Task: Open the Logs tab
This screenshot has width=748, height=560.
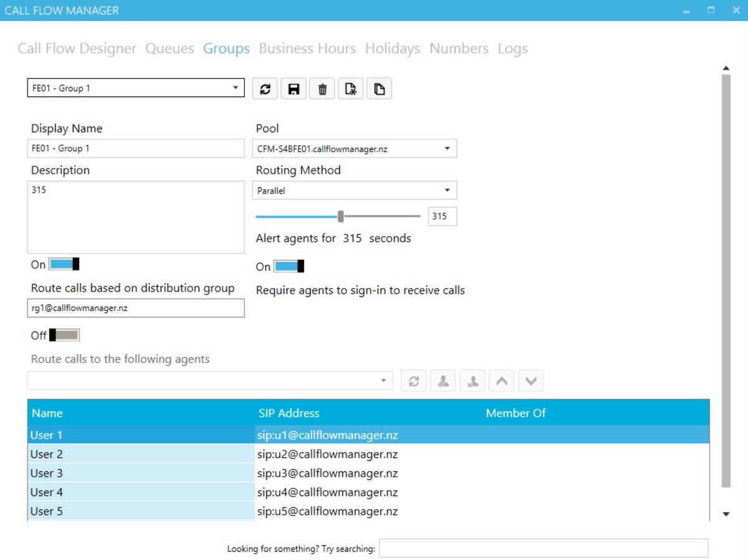Action: (x=513, y=49)
